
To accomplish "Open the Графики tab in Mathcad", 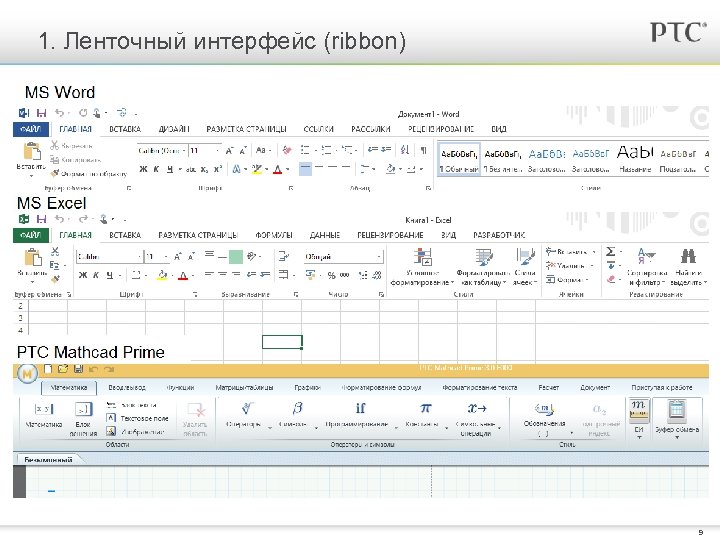I will pos(307,388).
